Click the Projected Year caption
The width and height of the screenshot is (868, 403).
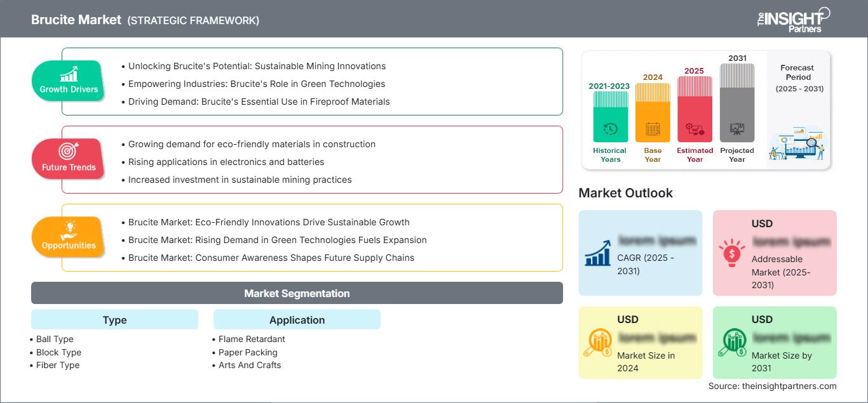tap(737, 155)
